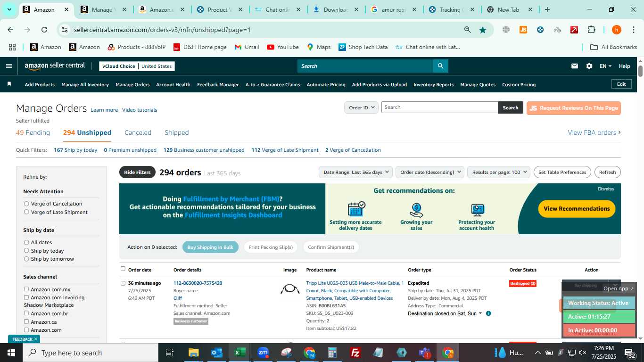Click the bookmark flag icon on nav bar
Screen dimensions: 644x362
click(9, 84)
